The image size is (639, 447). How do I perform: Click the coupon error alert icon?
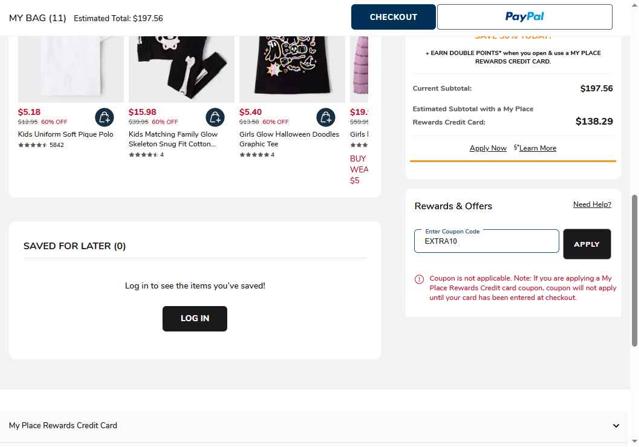419,279
